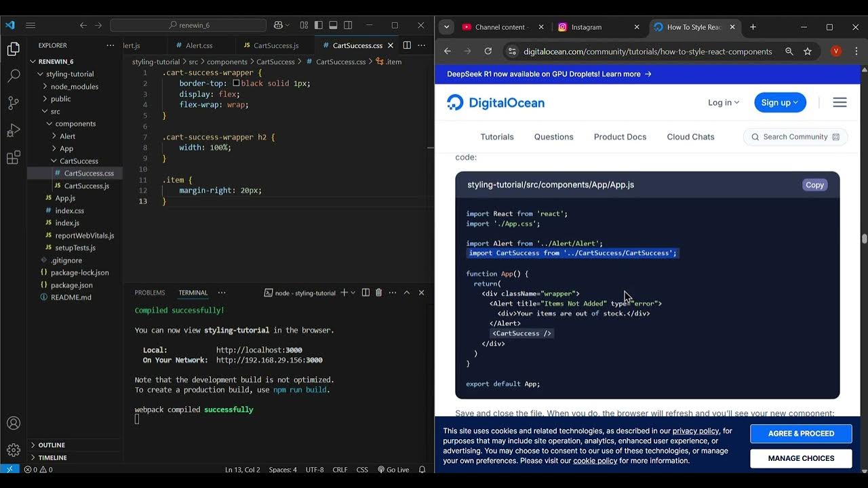Open the Search view in activity bar
Viewport: 868px width, 488px height.
(13, 76)
